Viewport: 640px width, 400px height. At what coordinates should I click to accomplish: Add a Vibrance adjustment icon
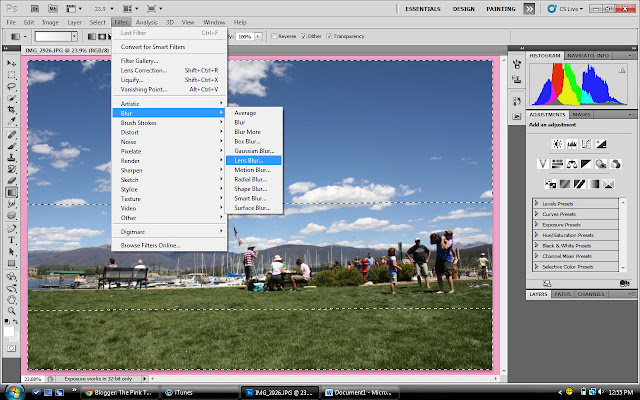click(x=542, y=164)
